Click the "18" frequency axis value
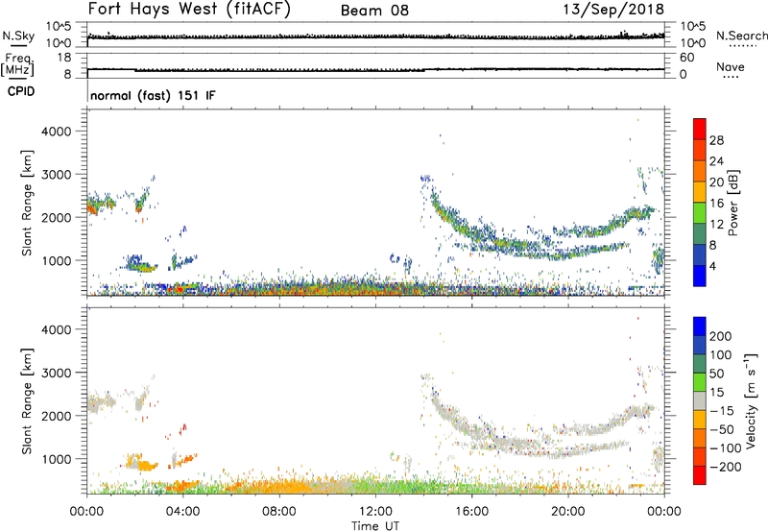768x532 pixels. click(64, 58)
